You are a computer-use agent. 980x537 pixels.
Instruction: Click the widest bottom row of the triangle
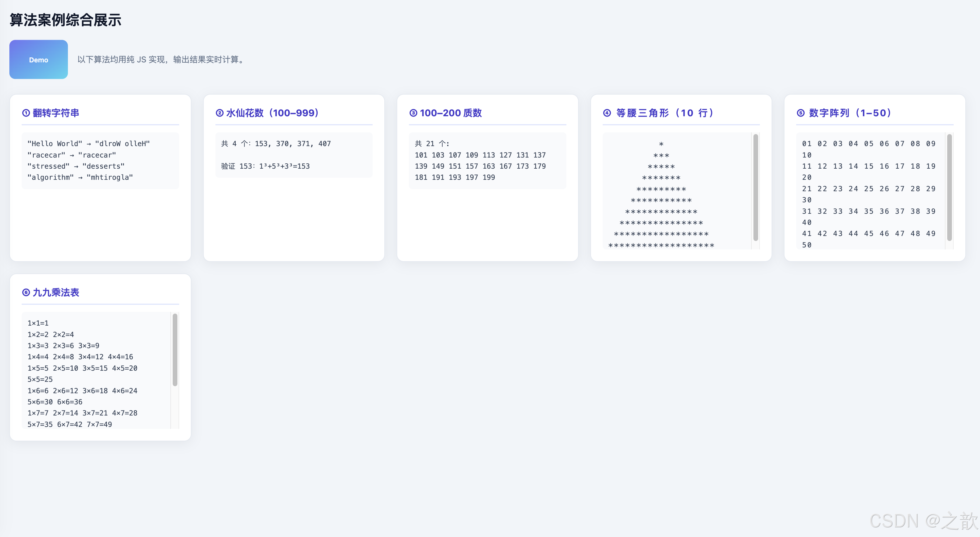coord(661,245)
